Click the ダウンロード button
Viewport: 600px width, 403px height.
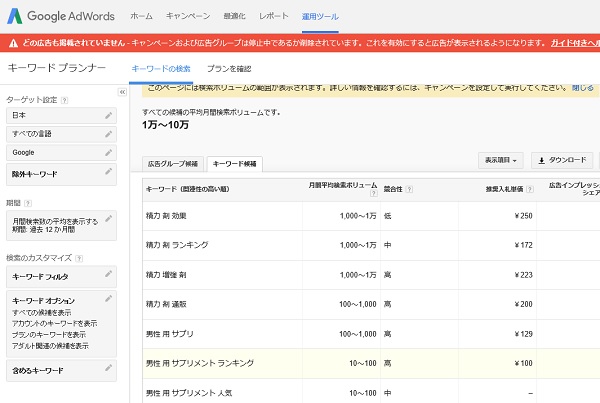[x=562, y=160]
